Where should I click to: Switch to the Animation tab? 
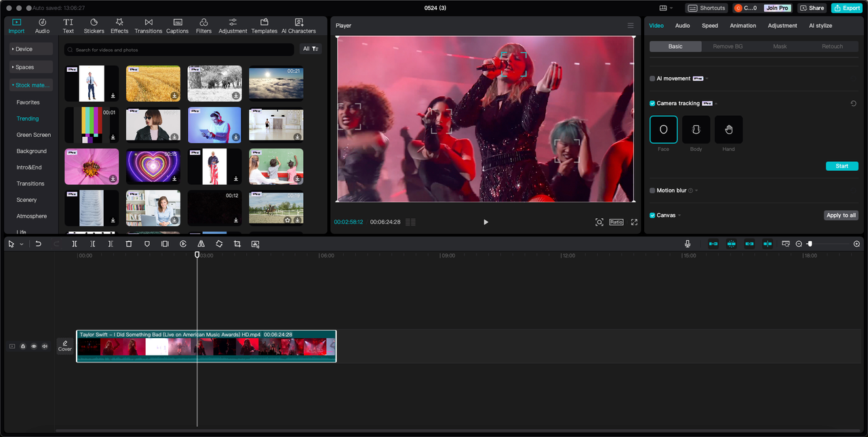click(743, 26)
